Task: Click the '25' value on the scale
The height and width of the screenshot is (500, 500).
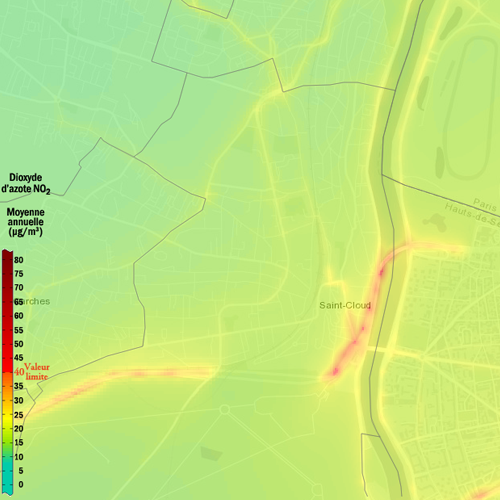Action: click(19, 415)
